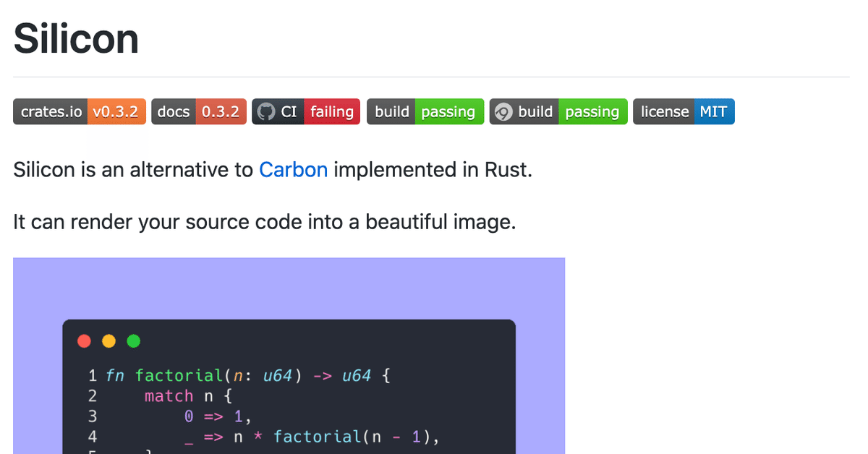Click code line "fn factorial(n: u64) -> u64 {"
The image size is (868, 454).
pos(248,375)
